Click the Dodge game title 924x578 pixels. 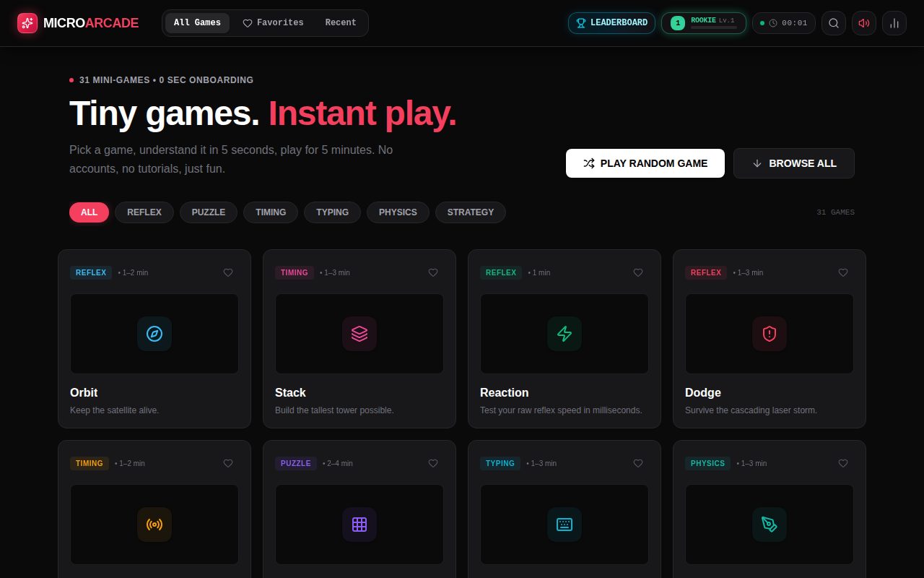[703, 392]
